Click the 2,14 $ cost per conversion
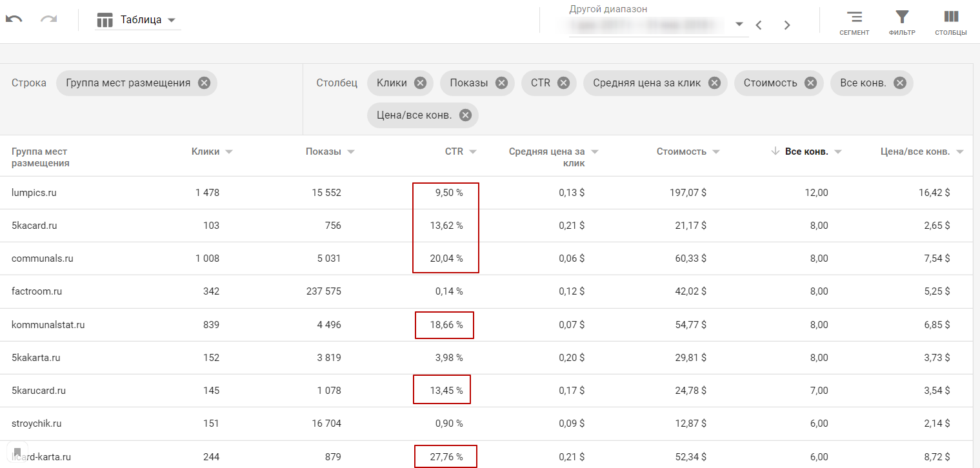 click(936, 424)
